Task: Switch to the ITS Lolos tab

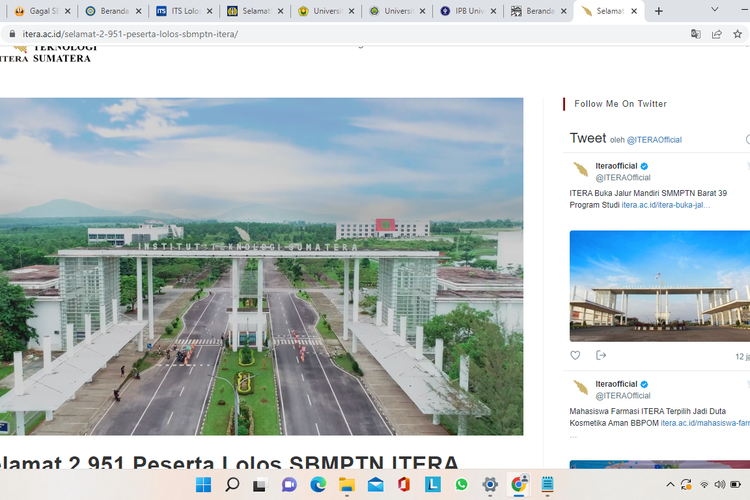Action: (x=181, y=11)
